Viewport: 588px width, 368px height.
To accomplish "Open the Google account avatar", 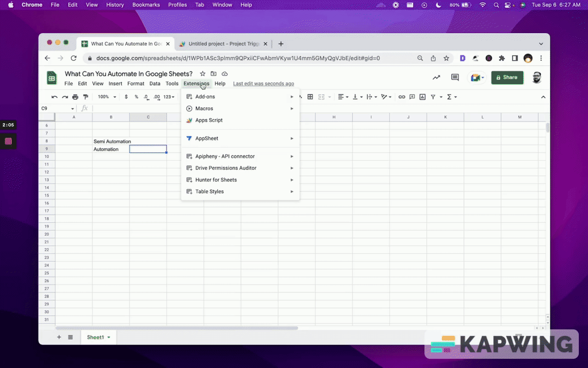I will pos(537,77).
